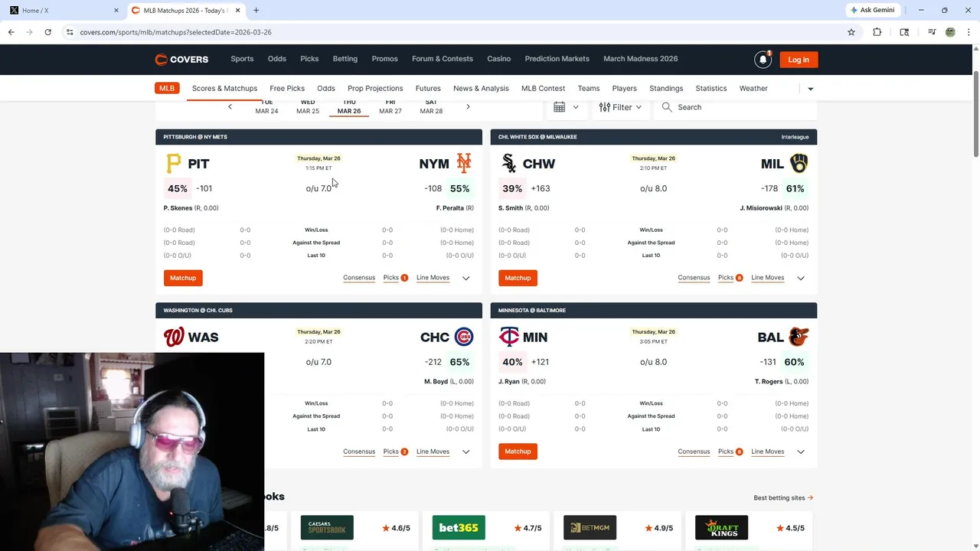Open Chrome profile avatar
Screen dimensions: 980x551
coord(950,32)
